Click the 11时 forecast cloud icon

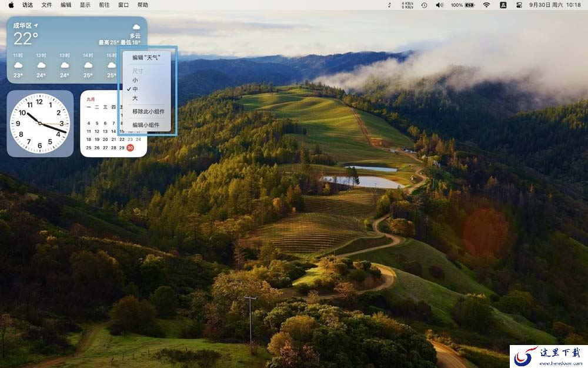coord(18,65)
